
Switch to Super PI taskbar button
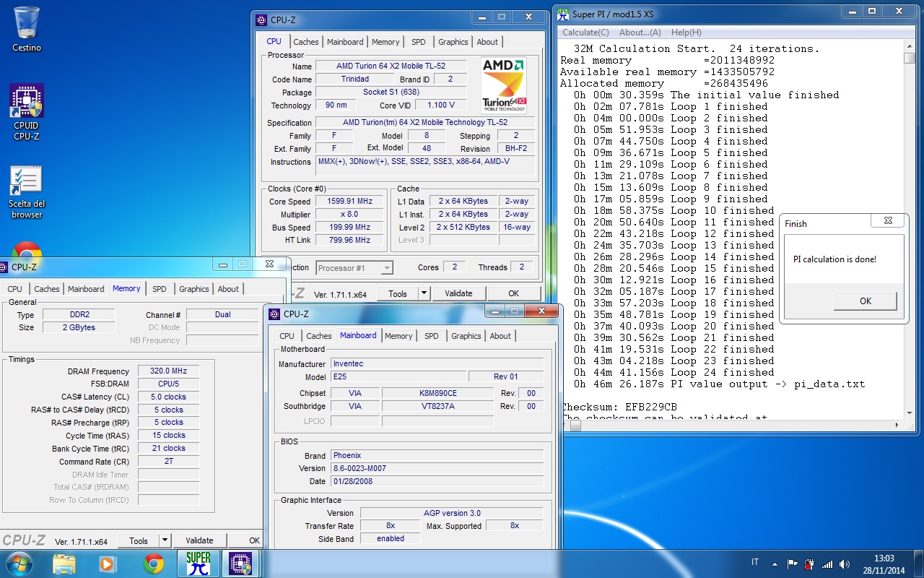(198, 564)
